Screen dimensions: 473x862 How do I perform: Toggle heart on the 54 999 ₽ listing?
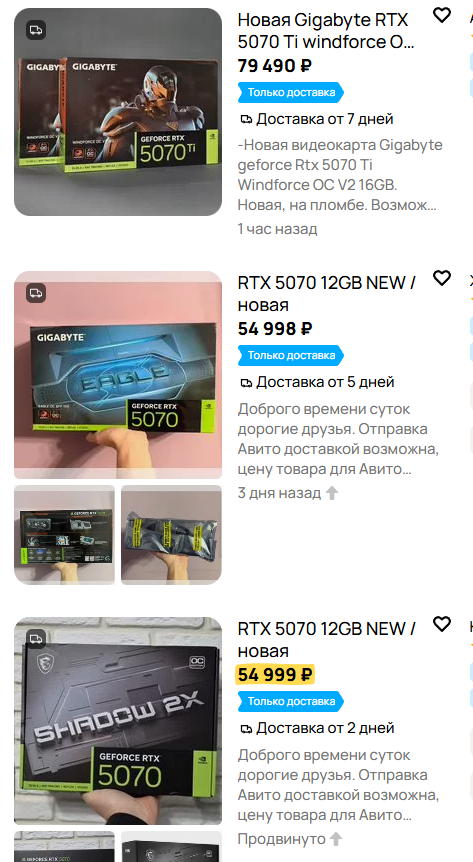coord(442,624)
